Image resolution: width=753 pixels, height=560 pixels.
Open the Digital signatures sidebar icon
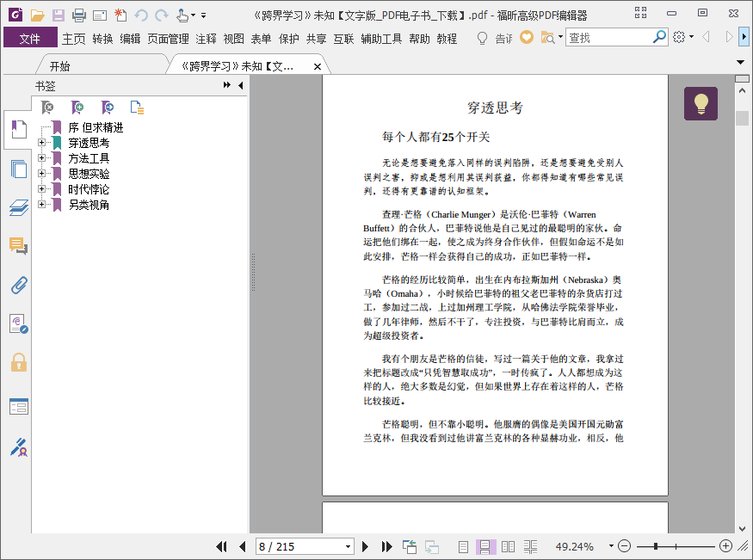pos(19,324)
